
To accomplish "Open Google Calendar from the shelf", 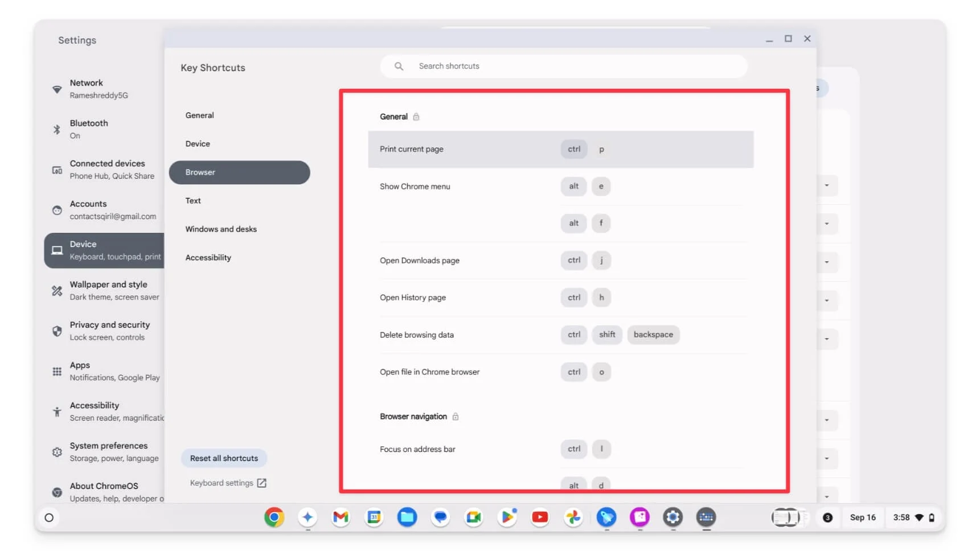I will (x=374, y=517).
